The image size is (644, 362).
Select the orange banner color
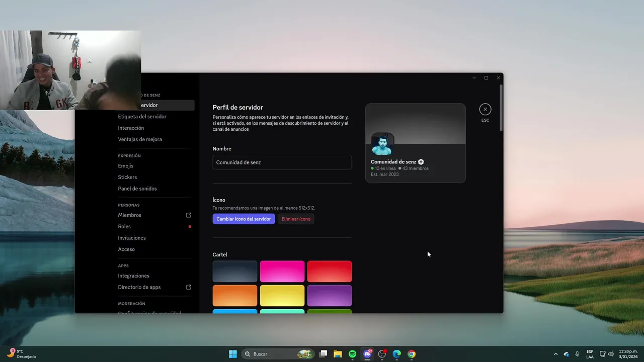[x=235, y=296]
